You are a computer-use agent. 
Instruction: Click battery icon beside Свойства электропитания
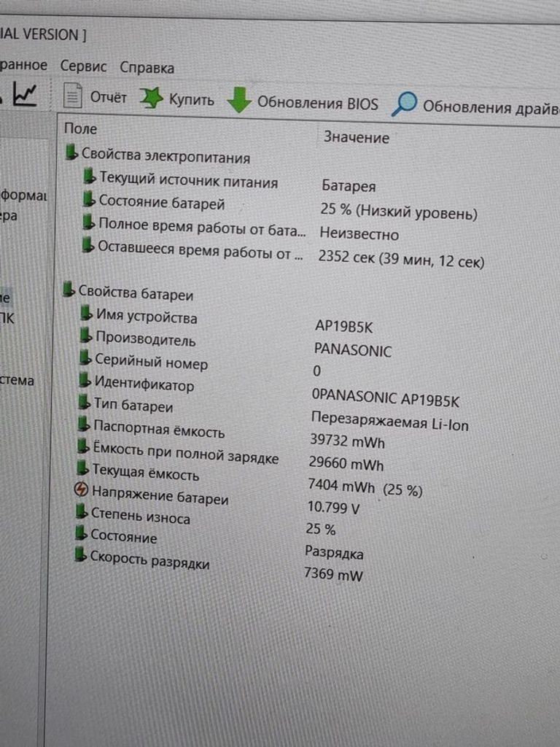pos(71,152)
